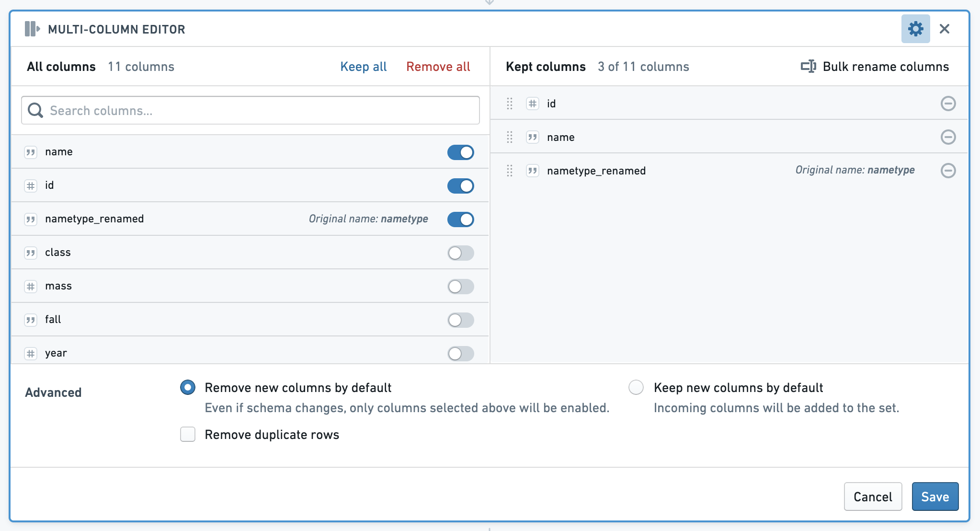
Task: Enable the year column switch
Action: (461, 354)
